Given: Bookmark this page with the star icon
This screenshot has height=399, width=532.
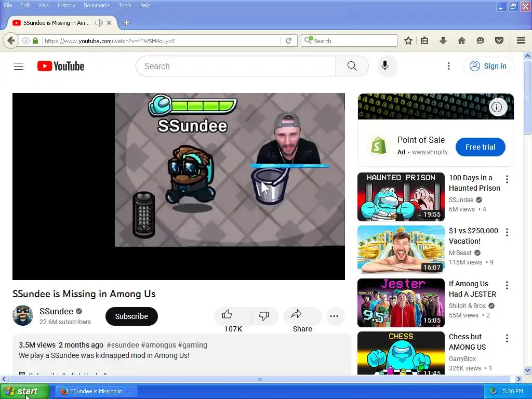Looking at the screenshot, I should pyautogui.click(x=408, y=41).
